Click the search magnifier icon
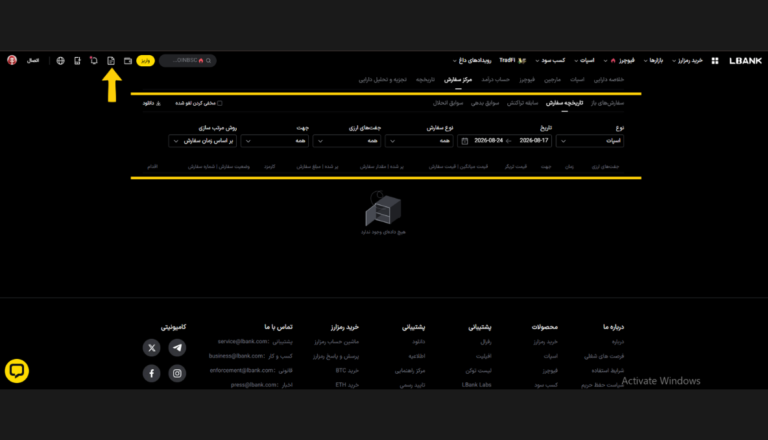Viewport: 768px width, 440px height. 209,61
